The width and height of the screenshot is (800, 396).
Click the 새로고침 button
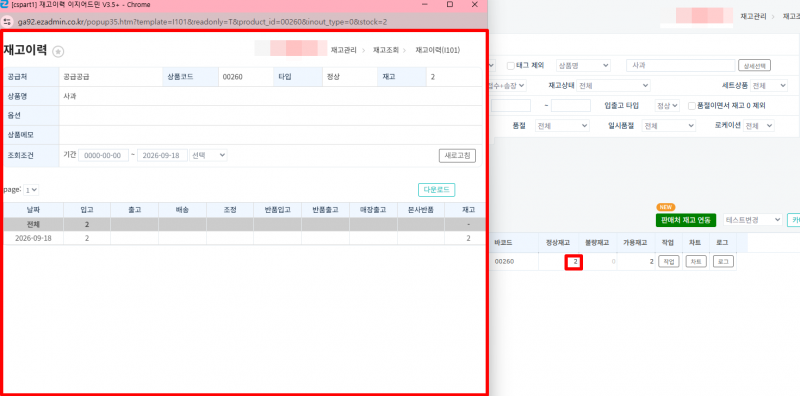457,155
